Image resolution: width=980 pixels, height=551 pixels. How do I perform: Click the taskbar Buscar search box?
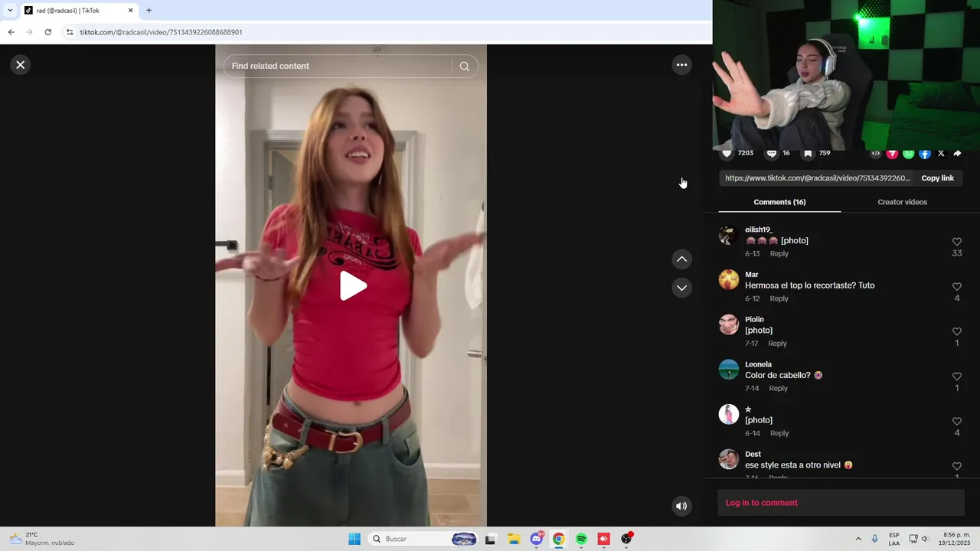(x=424, y=539)
